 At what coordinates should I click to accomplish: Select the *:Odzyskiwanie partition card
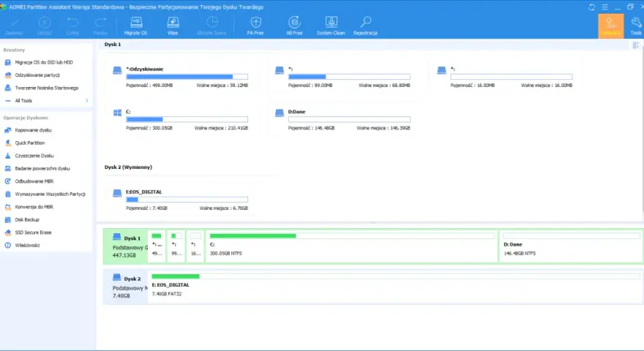point(181,77)
